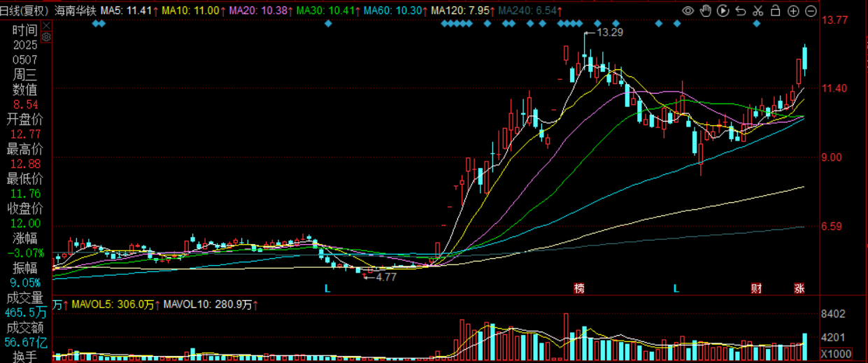The height and width of the screenshot is (363, 868).
Task: Click the -3.07% change value
Action: point(24,252)
